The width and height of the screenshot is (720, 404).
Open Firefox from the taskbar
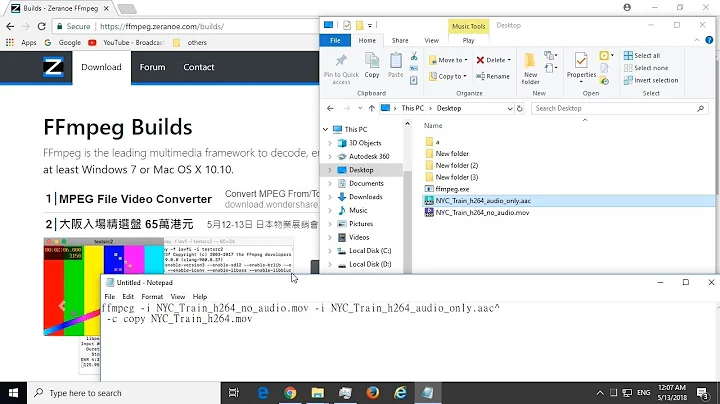373,393
